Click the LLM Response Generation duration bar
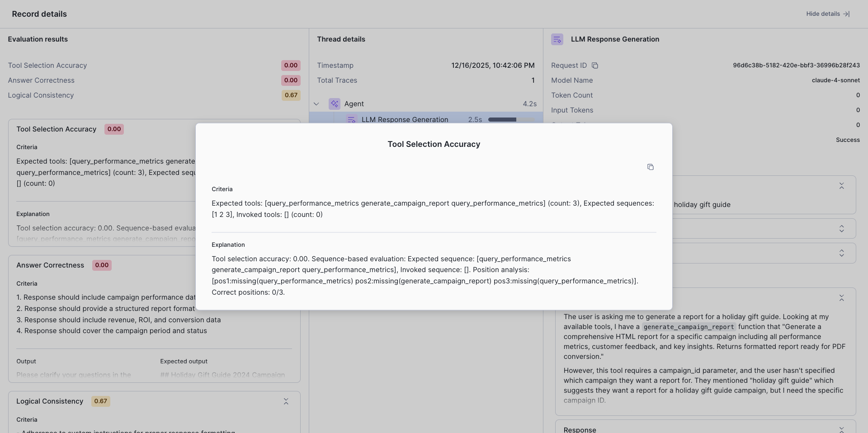 511,119
